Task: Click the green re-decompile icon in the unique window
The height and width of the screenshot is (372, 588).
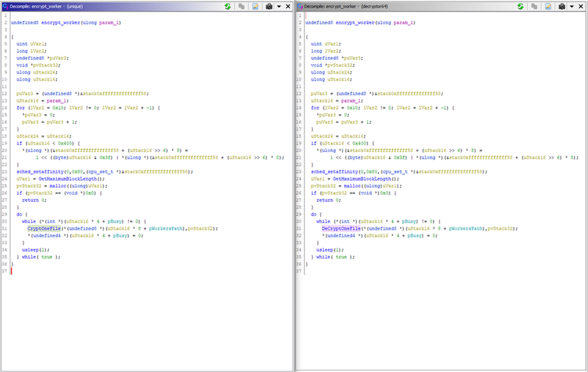Action: point(228,6)
